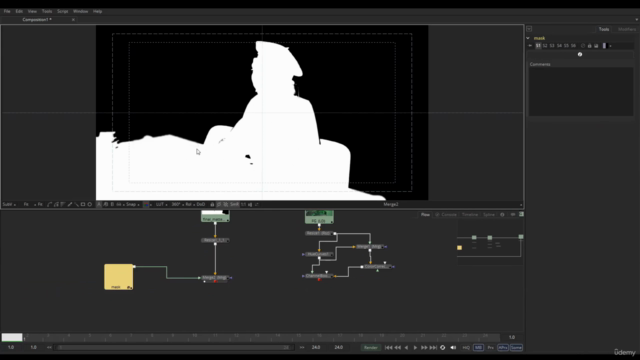Select the circle shape tool icon
Screen dimensions: 640x360
[89, 204]
